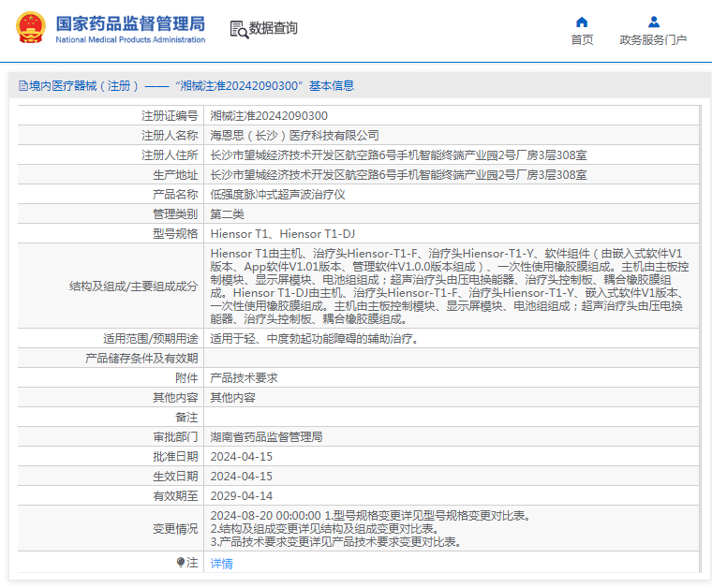Click change line 2.结构及组成变更详见

click(325, 529)
